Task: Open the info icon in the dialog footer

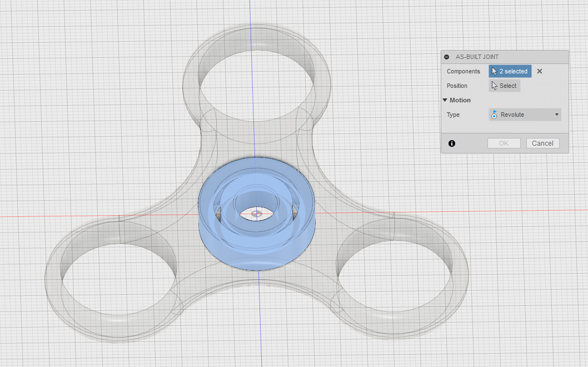Action: pos(452,143)
